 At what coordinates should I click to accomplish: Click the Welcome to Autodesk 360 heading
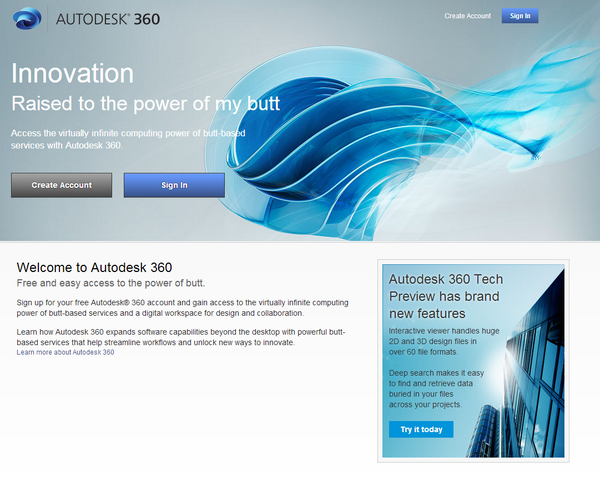click(94, 267)
